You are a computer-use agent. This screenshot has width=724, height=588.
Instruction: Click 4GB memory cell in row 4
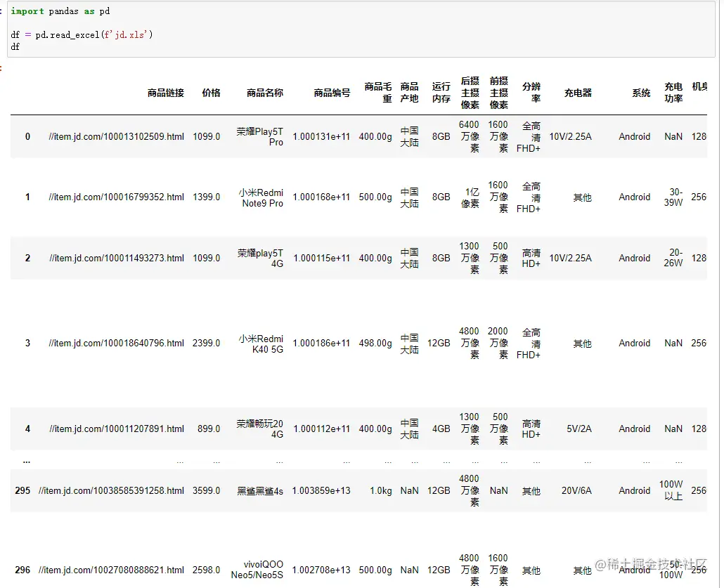click(x=441, y=429)
